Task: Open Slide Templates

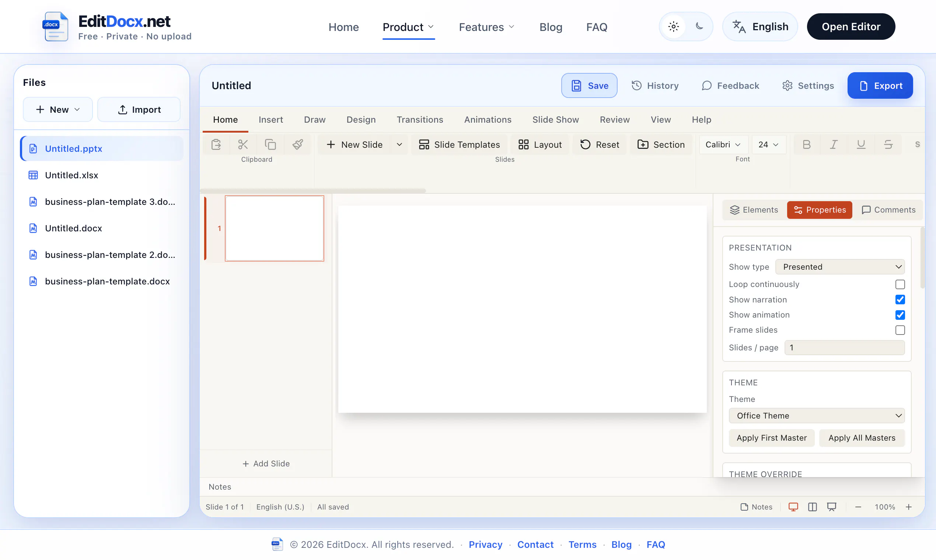Action: (x=459, y=144)
